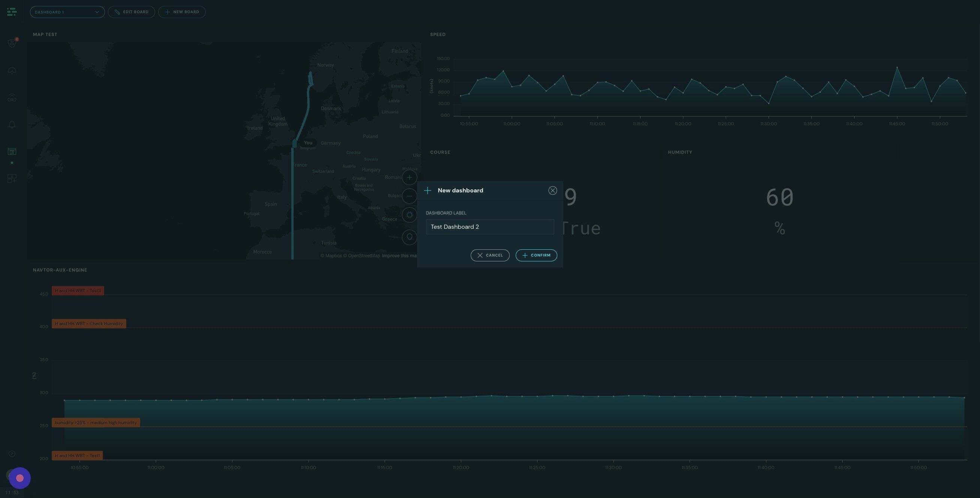
Task: Click the purple record circle button
Action: pos(20,478)
